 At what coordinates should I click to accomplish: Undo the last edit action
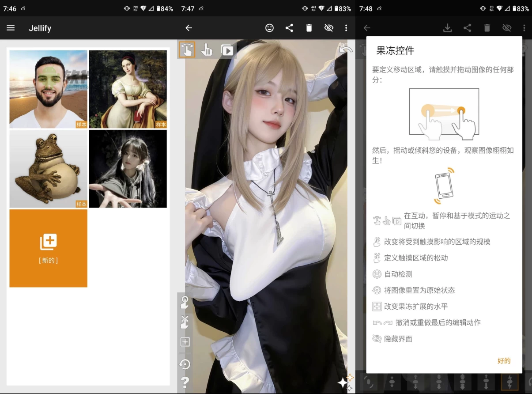(x=345, y=49)
